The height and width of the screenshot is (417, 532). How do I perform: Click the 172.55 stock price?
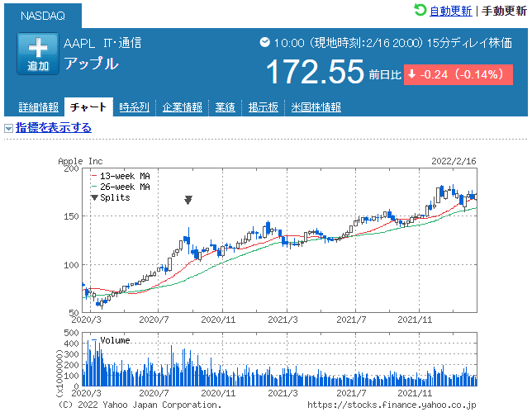click(x=315, y=72)
